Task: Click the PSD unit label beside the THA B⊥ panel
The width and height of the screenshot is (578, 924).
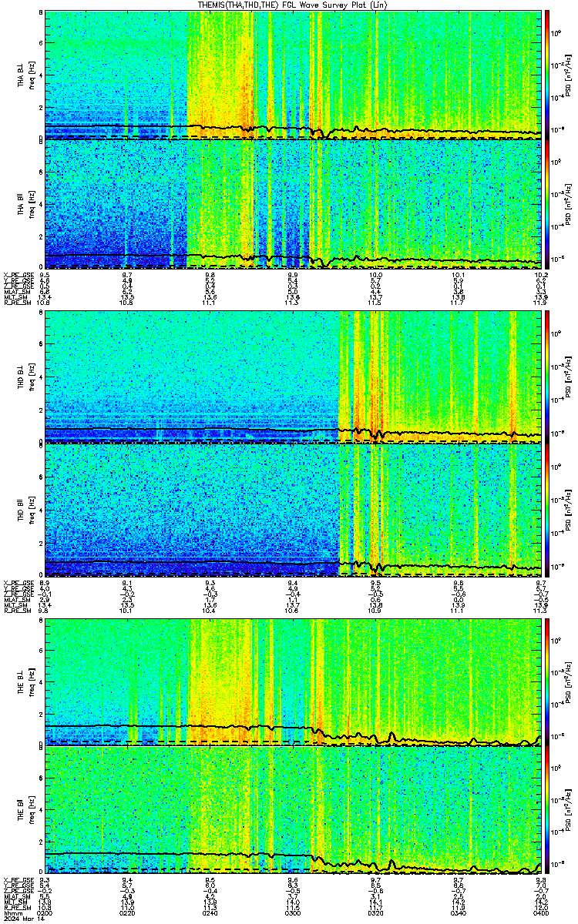Action: coord(569,75)
